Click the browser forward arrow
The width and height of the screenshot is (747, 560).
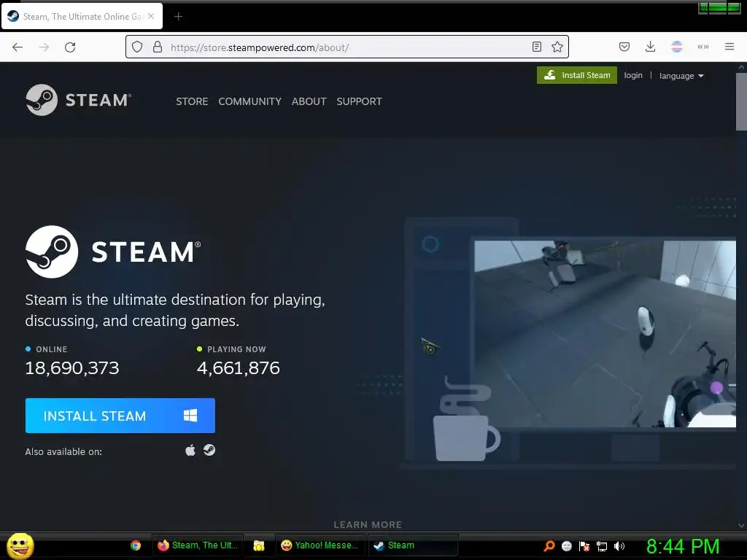44,47
